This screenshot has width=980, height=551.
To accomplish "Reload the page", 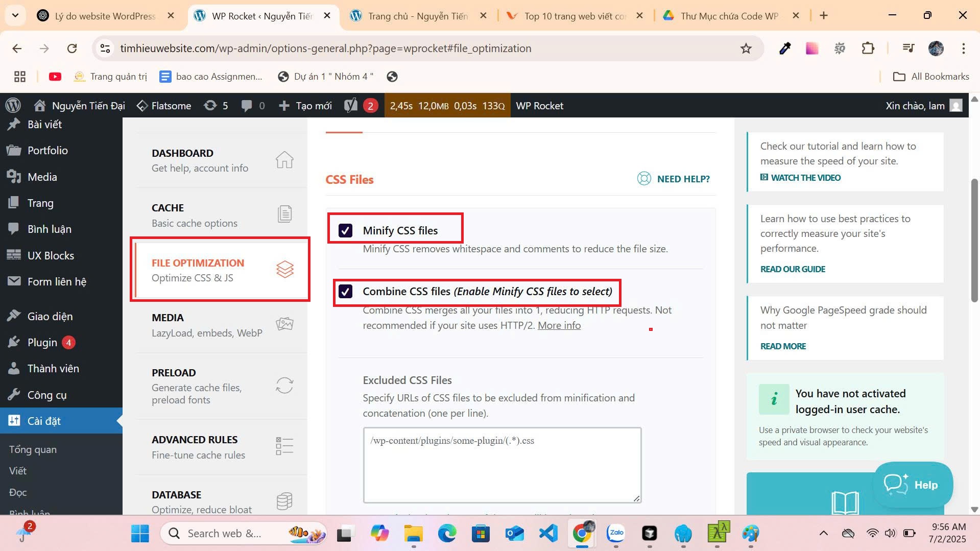I will coord(72,49).
